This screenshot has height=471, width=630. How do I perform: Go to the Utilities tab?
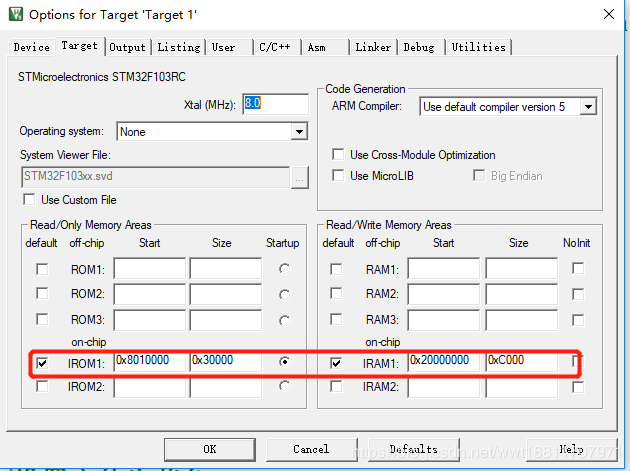click(479, 47)
